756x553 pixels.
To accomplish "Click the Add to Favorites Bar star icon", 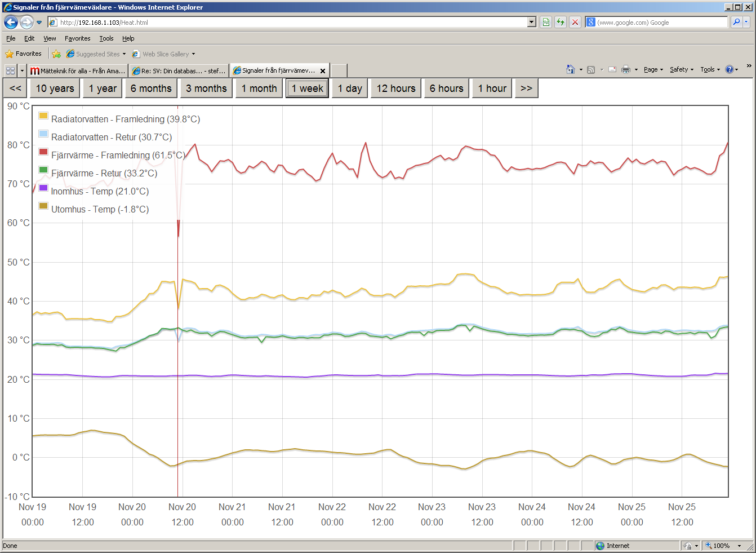I will [56, 54].
